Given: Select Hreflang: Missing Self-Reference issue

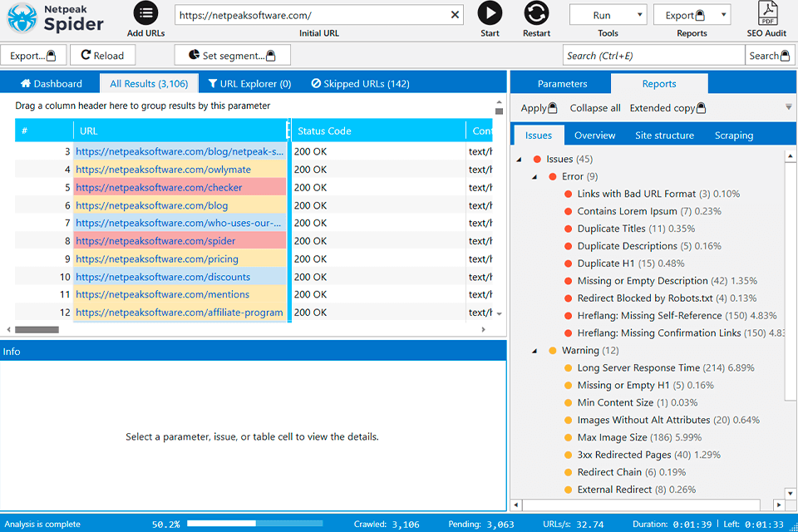Looking at the screenshot, I should pos(677,316).
